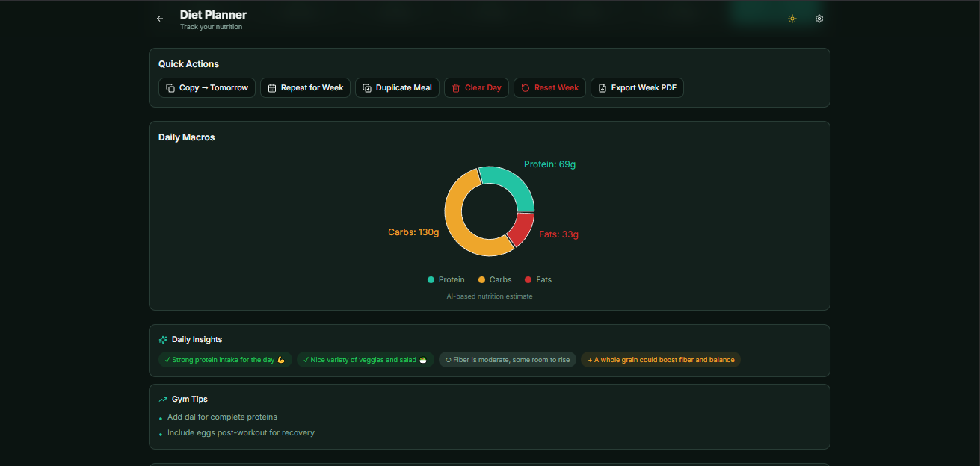The width and height of the screenshot is (980, 466).
Task: Open the settings gear icon
Action: click(819, 19)
